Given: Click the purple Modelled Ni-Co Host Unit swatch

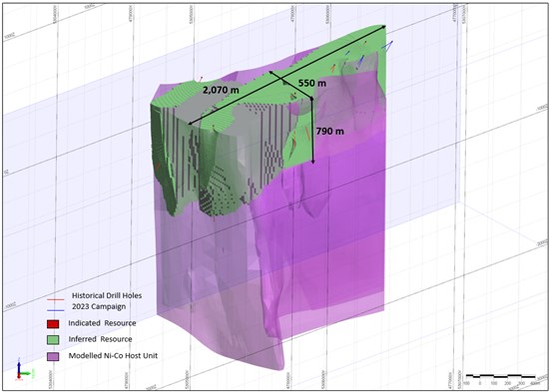Looking at the screenshot, I should click(x=53, y=356).
